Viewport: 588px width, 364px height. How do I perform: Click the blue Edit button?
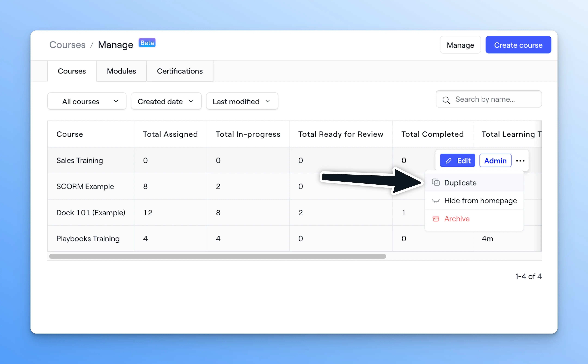(457, 161)
